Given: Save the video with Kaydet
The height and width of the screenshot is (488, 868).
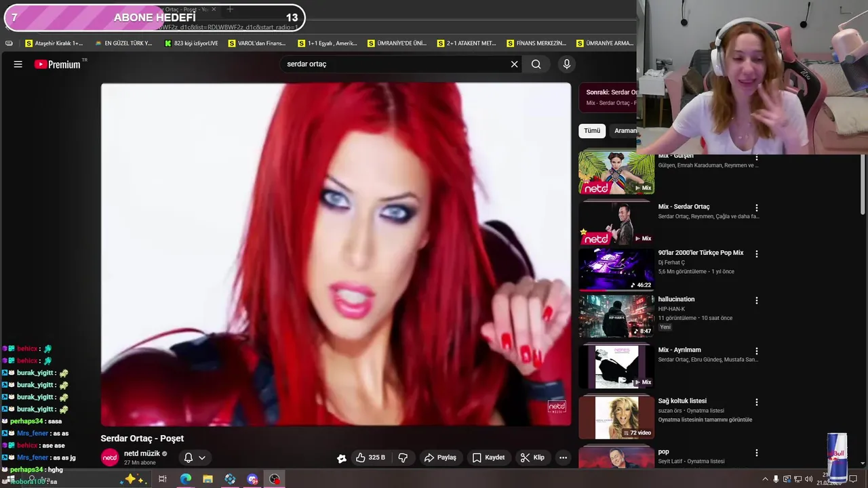Looking at the screenshot, I should [x=488, y=457].
